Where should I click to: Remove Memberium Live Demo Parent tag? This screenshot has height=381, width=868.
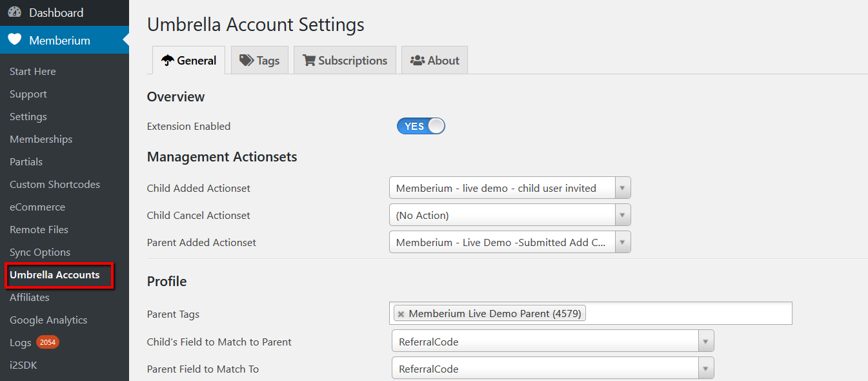401,314
